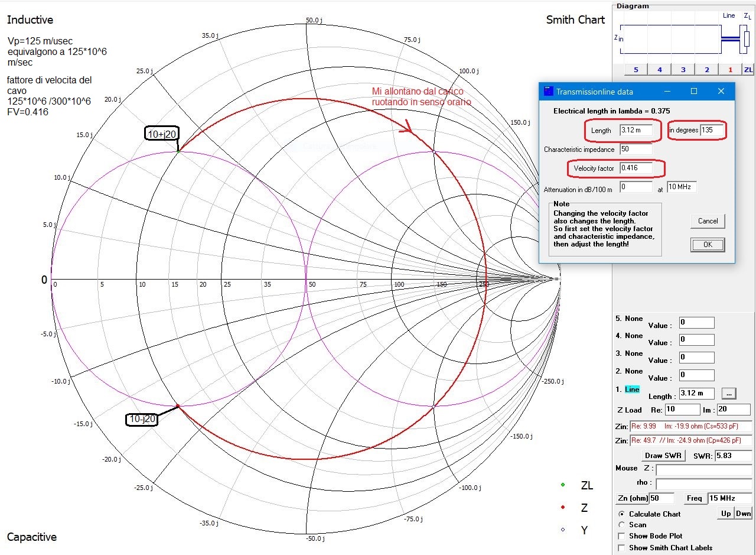This screenshot has width=756, height=555.
Task: Click the Mouse Z readout field
Action: click(704, 470)
